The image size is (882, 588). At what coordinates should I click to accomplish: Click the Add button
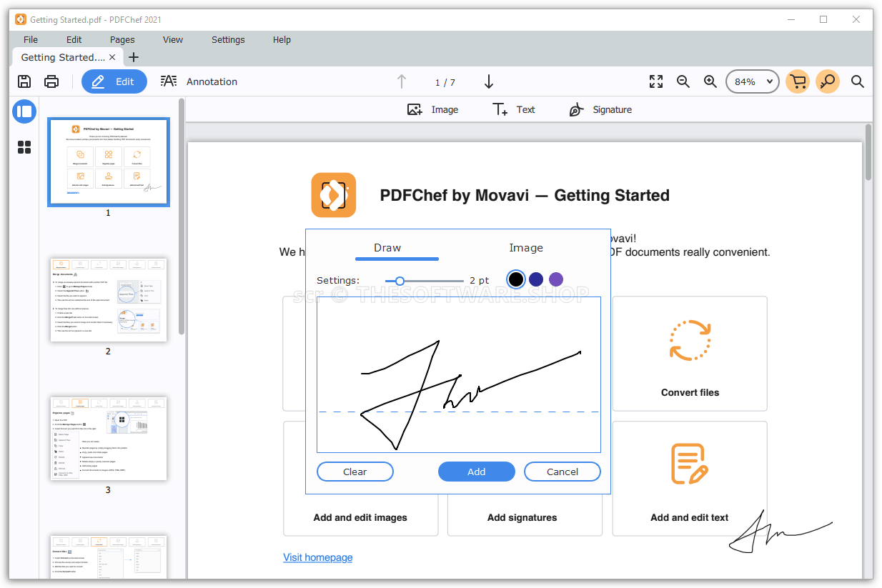pyautogui.click(x=477, y=472)
